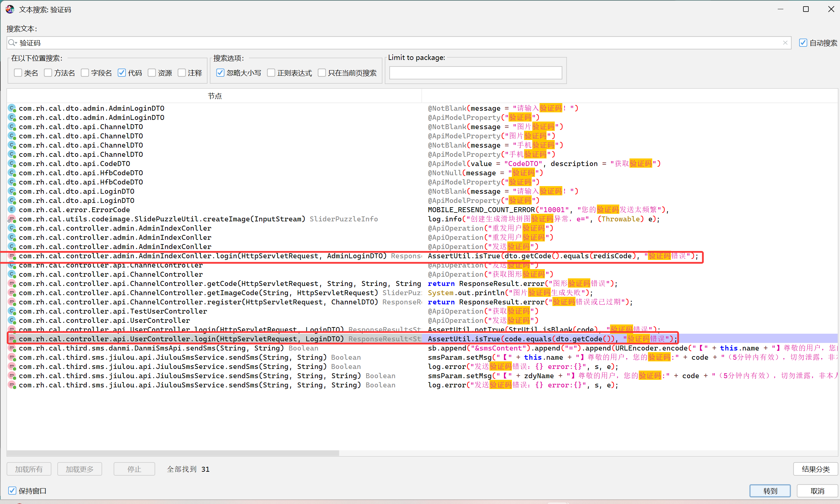Click 全部找到 31 status text

pos(188,469)
